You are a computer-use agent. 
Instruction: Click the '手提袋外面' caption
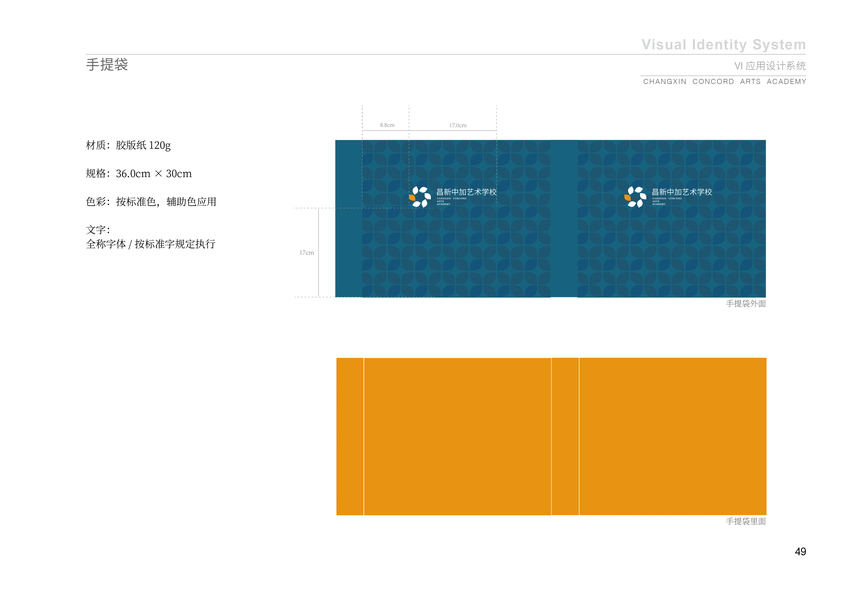[746, 304]
